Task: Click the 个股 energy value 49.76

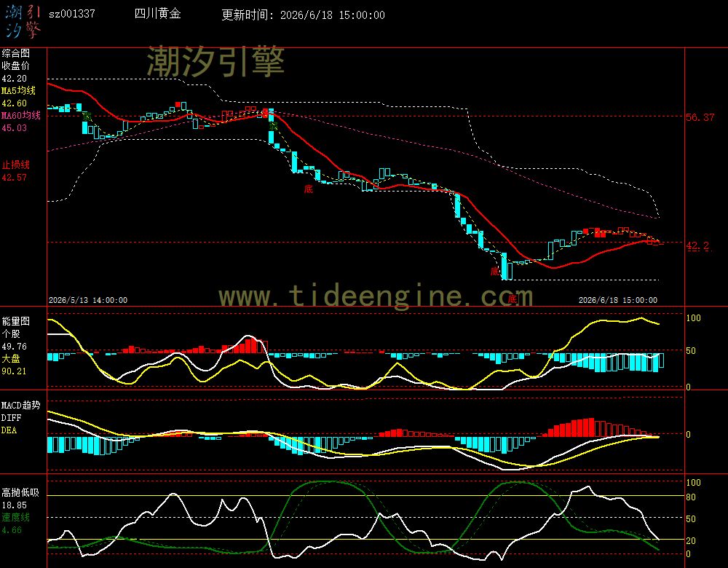Action: coord(15,347)
